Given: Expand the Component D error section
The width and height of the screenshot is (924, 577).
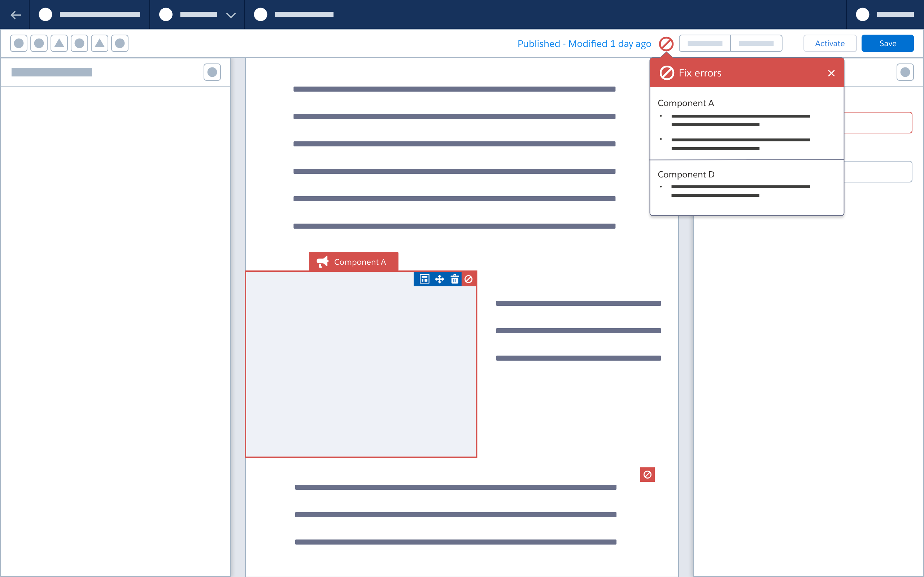Looking at the screenshot, I should (685, 174).
